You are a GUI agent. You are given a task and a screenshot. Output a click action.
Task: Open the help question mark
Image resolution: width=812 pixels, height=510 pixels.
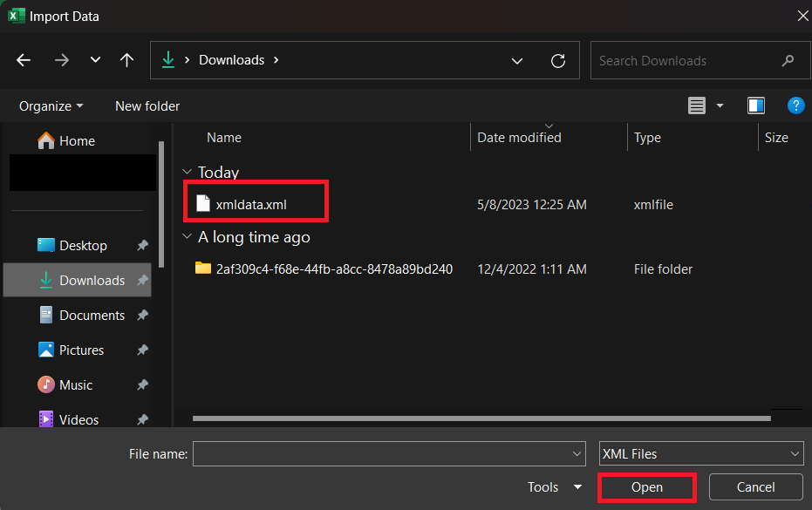(796, 105)
